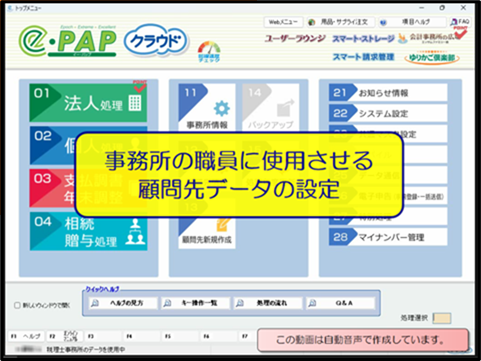Toggle the 新しいウィンドウで開く checkbox

(x=17, y=305)
